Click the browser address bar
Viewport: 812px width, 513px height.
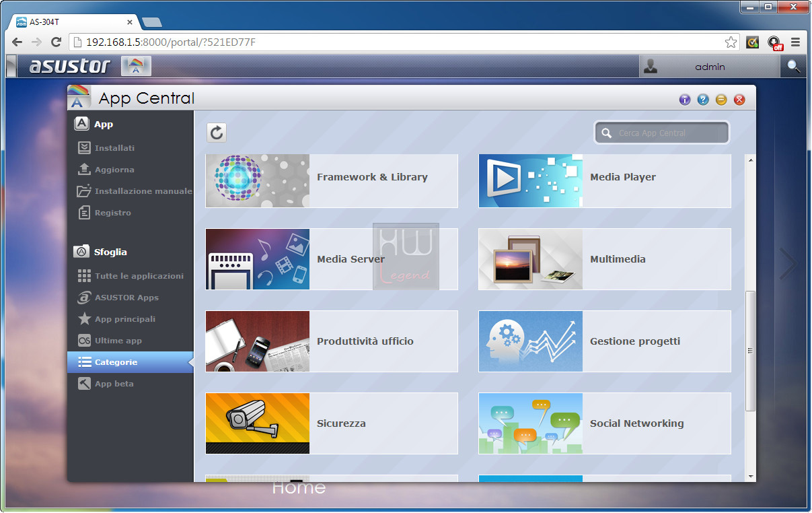tap(404, 42)
